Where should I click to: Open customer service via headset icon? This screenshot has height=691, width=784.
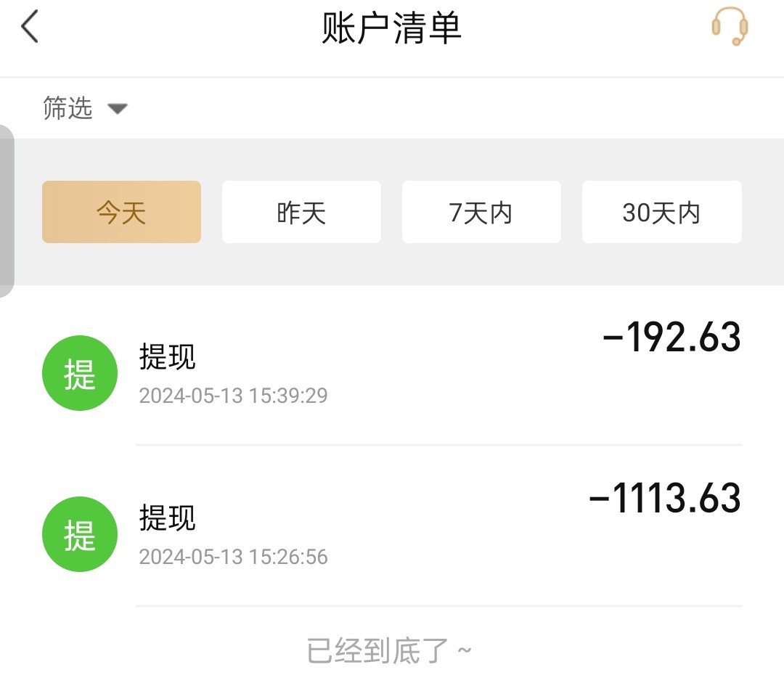point(730,27)
